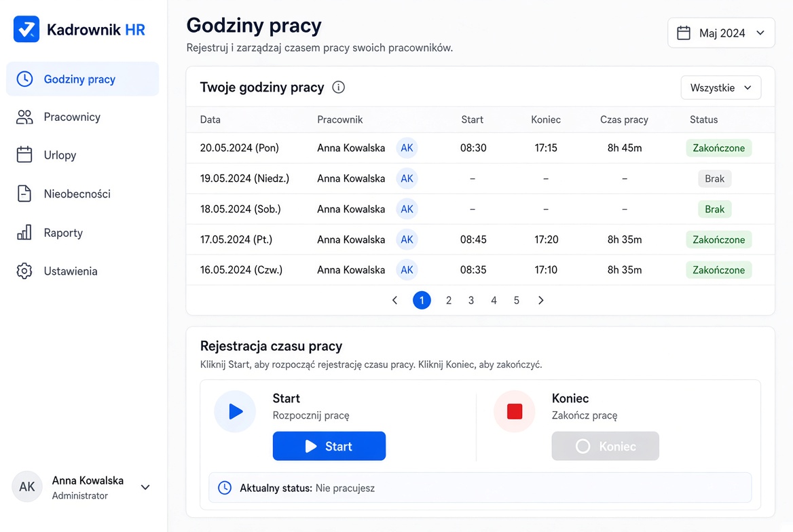This screenshot has height=532, width=793.
Task: Click the AK profile avatar in the sidebar footer
Action: [26, 487]
